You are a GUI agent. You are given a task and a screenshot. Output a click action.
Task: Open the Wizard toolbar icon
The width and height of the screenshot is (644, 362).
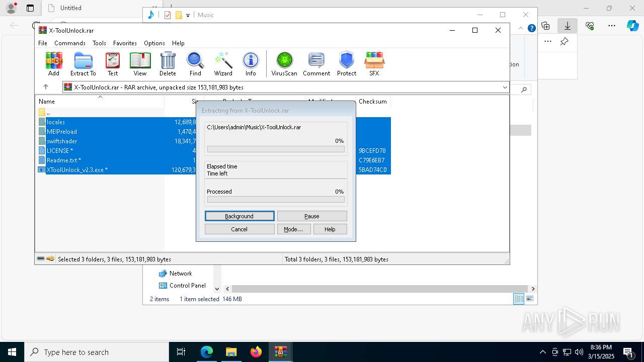223,64
